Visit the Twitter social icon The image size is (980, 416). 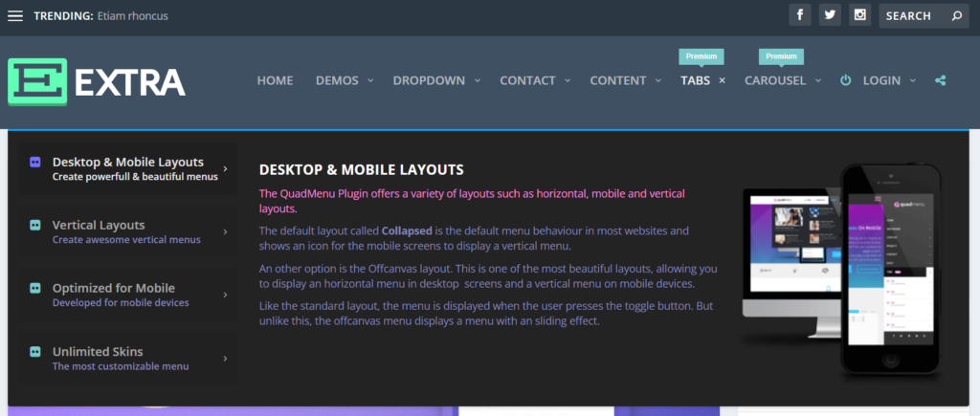point(830,15)
